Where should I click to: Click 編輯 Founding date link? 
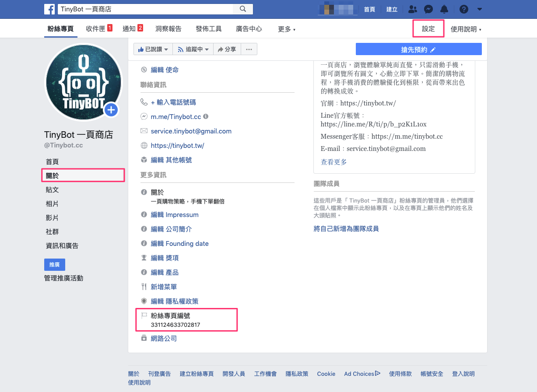click(179, 244)
